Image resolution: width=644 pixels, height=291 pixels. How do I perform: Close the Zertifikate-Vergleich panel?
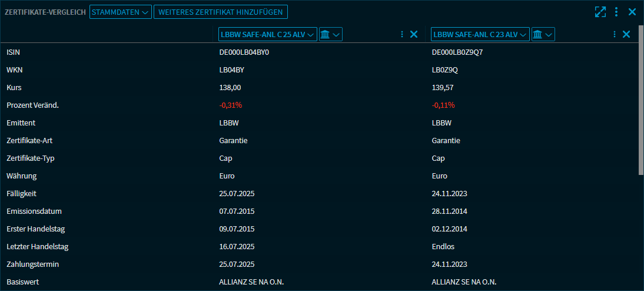coord(632,12)
